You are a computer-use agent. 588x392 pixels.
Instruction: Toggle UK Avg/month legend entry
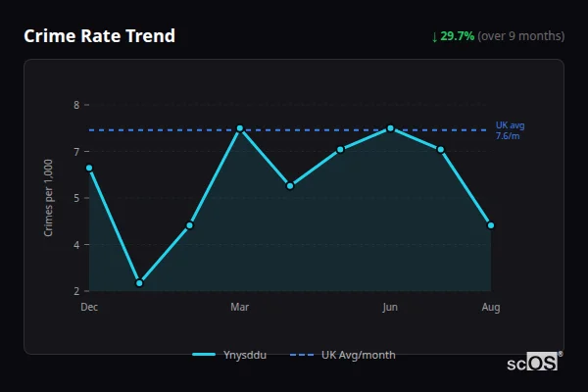(x=343, y=355)
